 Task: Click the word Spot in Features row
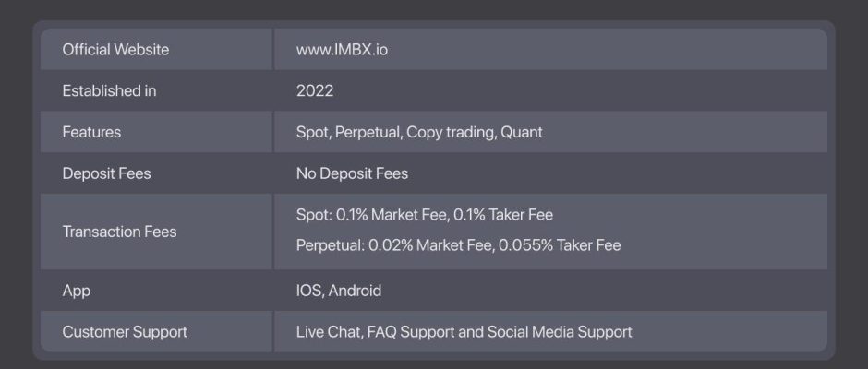(x=312, y=132)
